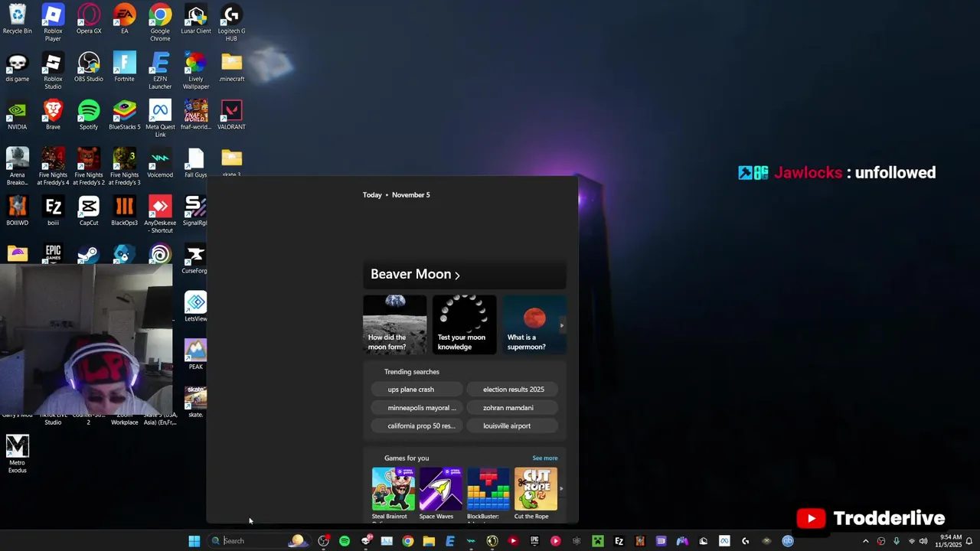Open the Recycle Bin desktop icon
Screen dimensions: 980x551
(x=17, y=20)
